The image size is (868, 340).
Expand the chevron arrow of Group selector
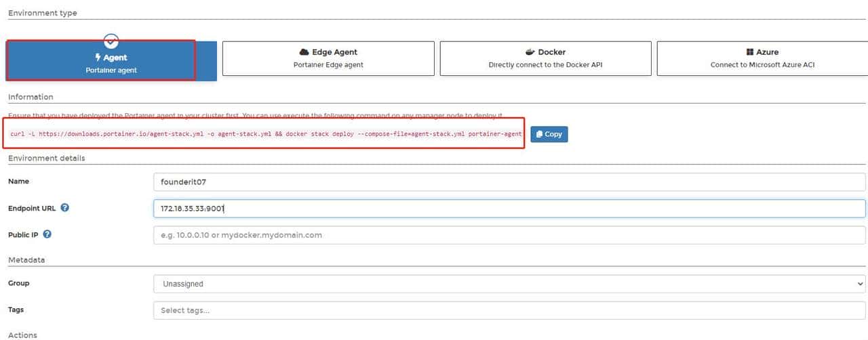(860, 284)
